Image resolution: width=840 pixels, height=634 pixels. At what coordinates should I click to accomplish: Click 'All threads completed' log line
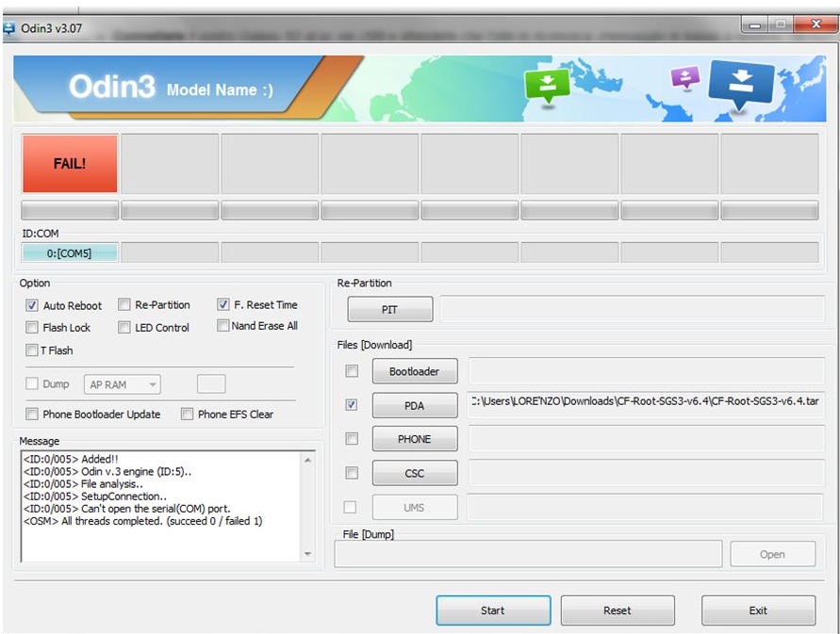tap(142, 521)
